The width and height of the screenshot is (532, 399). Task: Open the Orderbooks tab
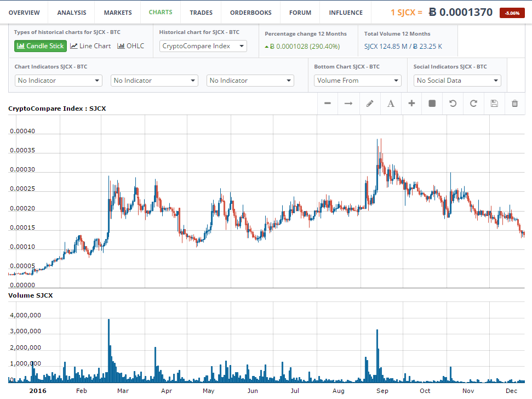250,13
